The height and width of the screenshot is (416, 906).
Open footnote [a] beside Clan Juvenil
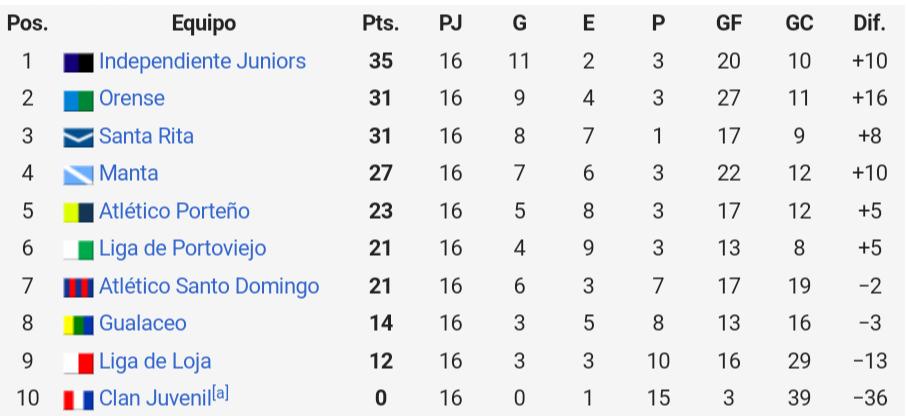click(x=220, y=394)
